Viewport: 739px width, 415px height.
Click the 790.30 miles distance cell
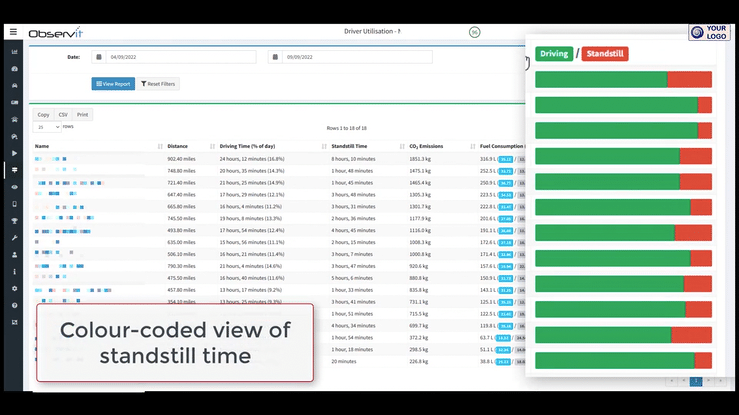click(181, 266)
